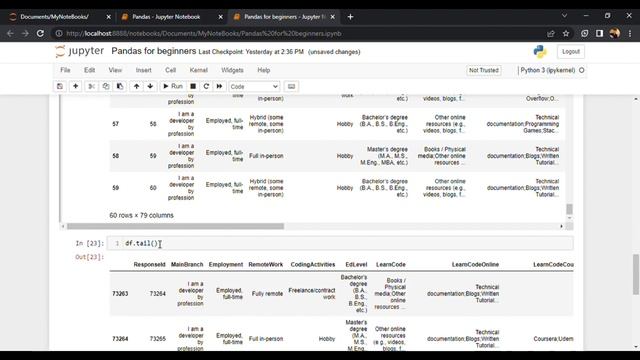Click the MainBranch column header
This screenshot has height=360, width=640.
[x=187, y=264]
